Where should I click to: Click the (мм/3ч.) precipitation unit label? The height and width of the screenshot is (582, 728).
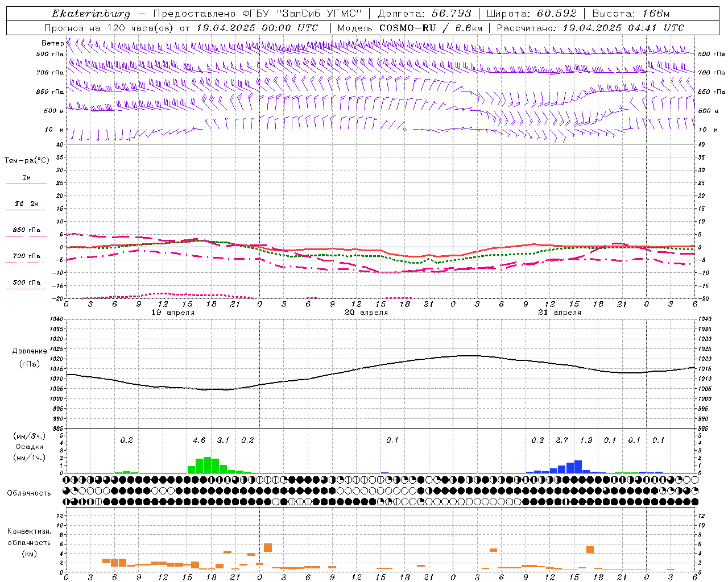coord(29,436)
